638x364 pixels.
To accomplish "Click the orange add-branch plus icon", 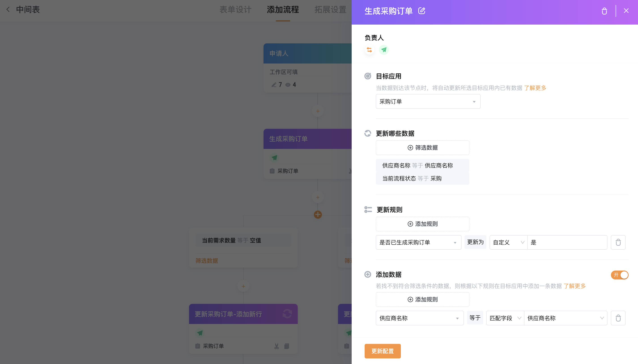I will coord(318,214).
